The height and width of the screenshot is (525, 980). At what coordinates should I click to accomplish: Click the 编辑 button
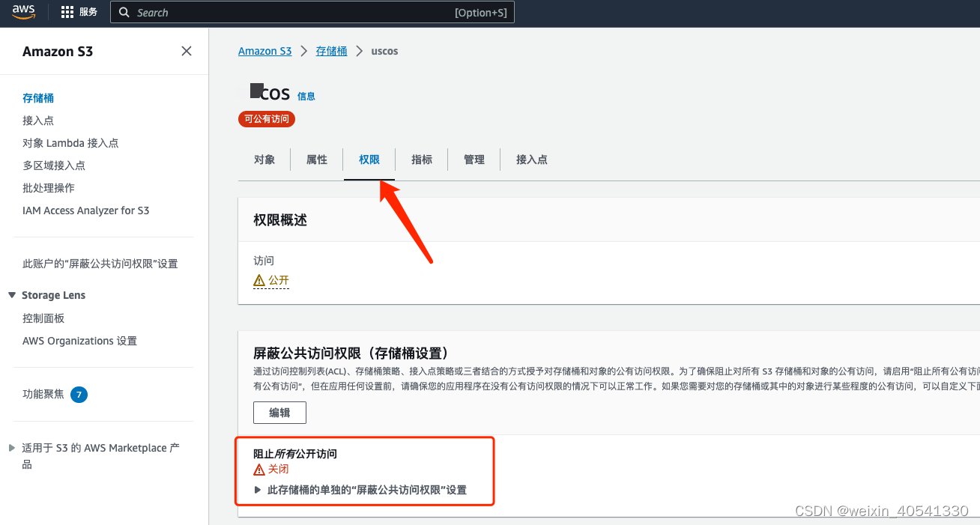click(279, 413)
